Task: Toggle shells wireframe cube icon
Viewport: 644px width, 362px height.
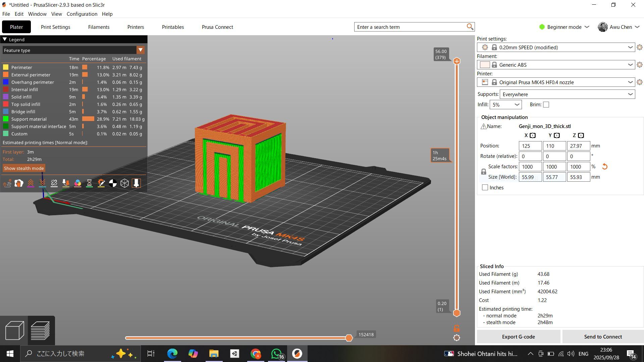Action: (x=124, y=183)
